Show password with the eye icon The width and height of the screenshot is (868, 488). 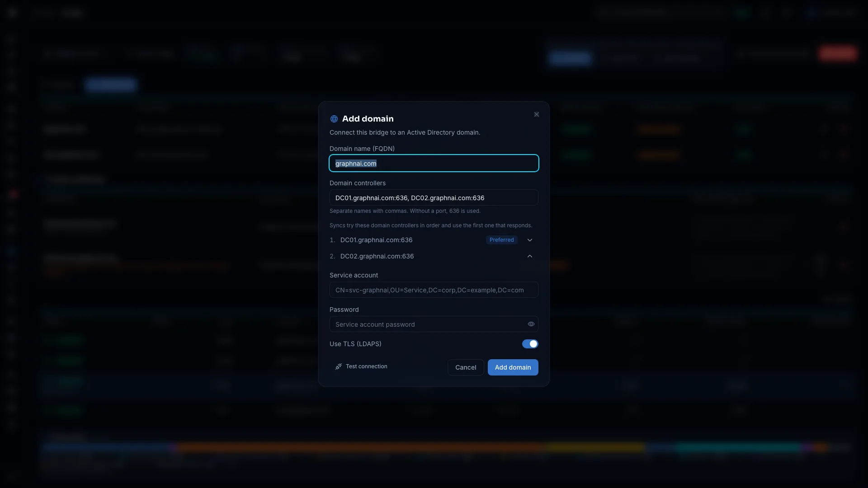click(531, 324)
